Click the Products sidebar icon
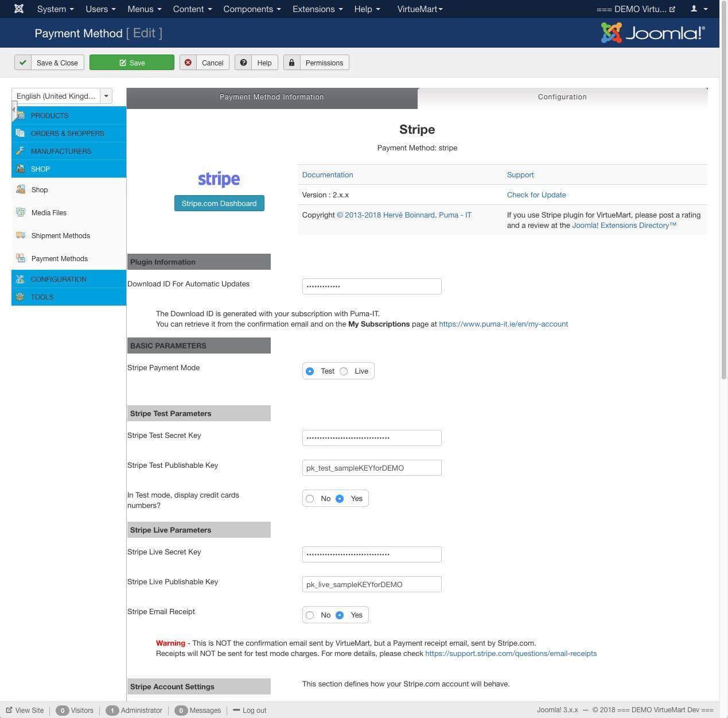 [21, 115]
